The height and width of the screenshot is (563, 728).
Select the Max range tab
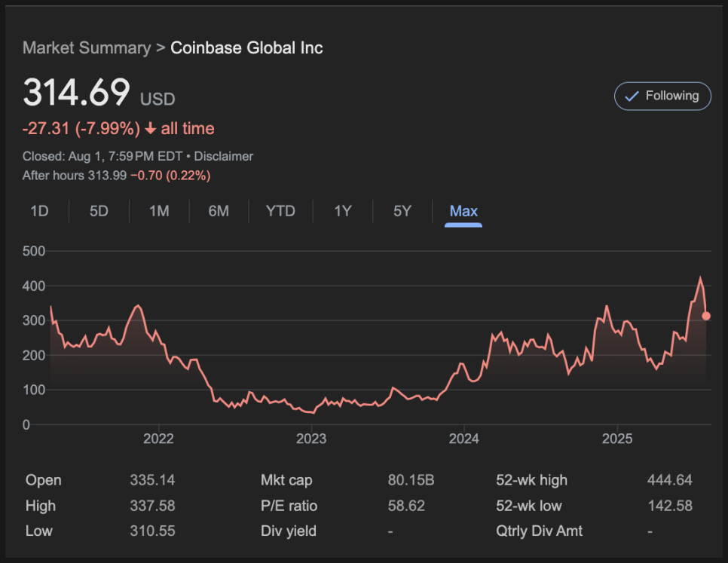pos(463,211)
